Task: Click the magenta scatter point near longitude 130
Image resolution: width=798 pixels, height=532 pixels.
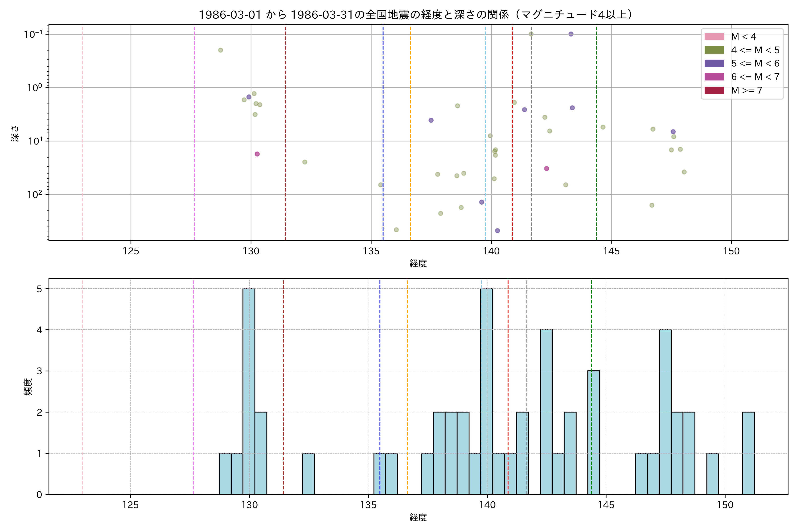Action: [257, 154]
